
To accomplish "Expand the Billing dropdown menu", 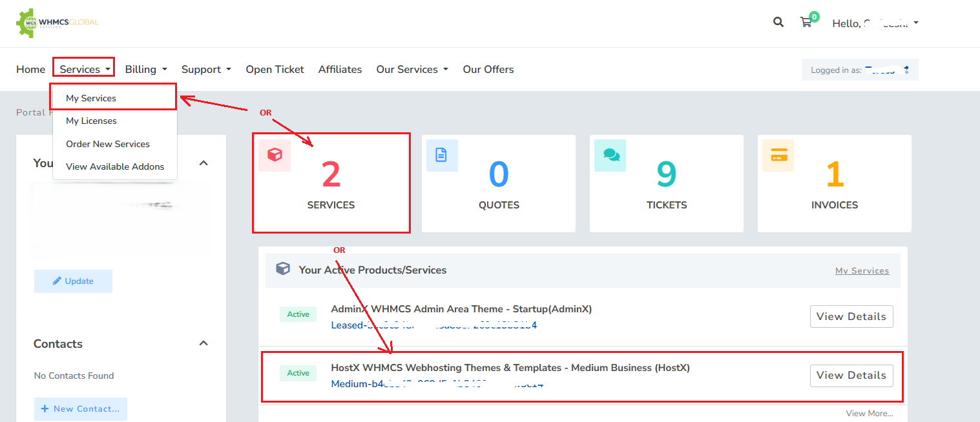I will [x=146, y=69].
